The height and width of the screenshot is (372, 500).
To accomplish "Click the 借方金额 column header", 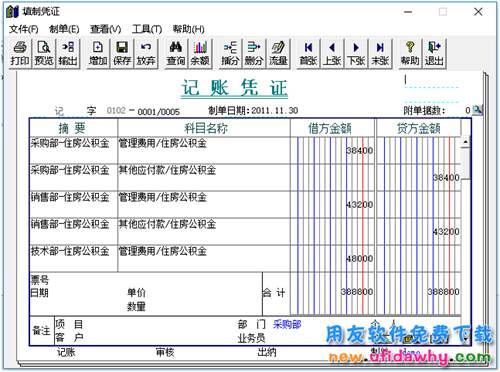I will tap(330, 128).
